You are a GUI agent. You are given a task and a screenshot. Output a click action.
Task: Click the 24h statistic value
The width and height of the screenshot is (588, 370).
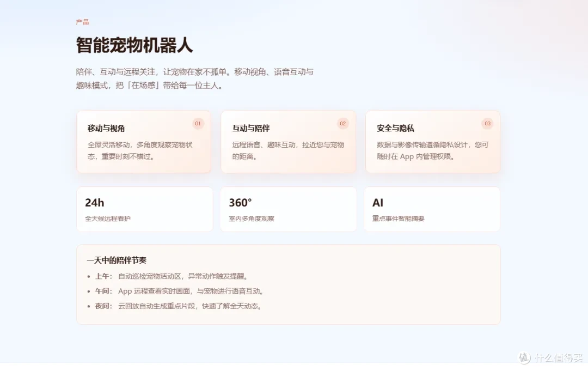pos(95,203)
